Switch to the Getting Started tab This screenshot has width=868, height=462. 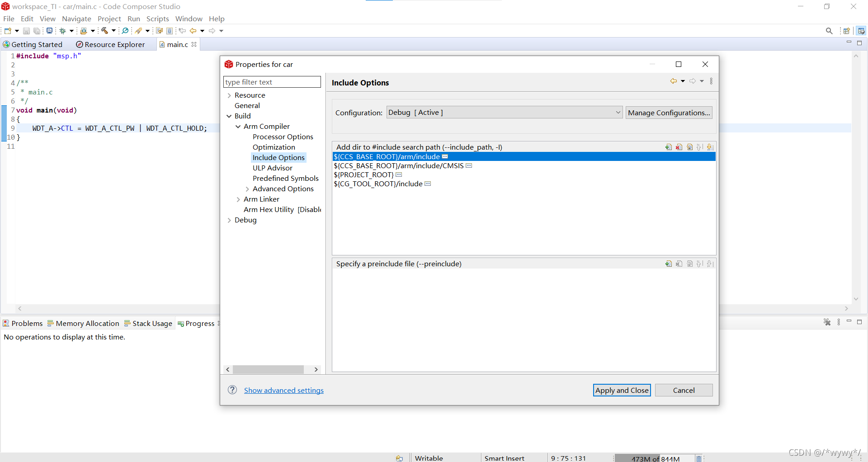(33, 44)
